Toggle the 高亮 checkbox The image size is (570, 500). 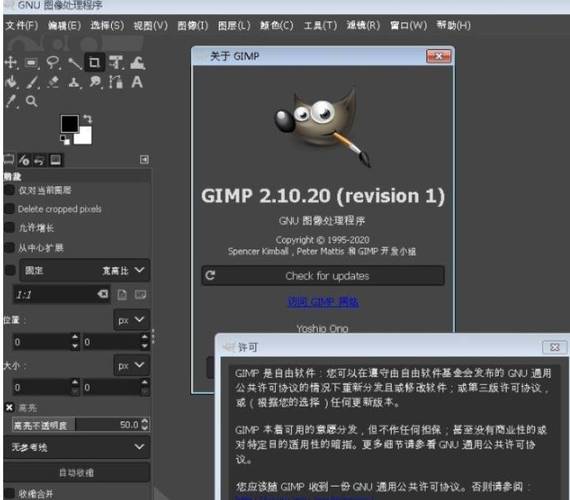coord(9,408)
